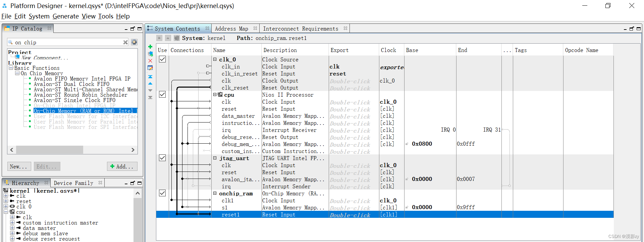The height and width of the screenshot is (242, 644).
Task: Click the green plus add-component toolbar icon
Action: pos(150,47)
